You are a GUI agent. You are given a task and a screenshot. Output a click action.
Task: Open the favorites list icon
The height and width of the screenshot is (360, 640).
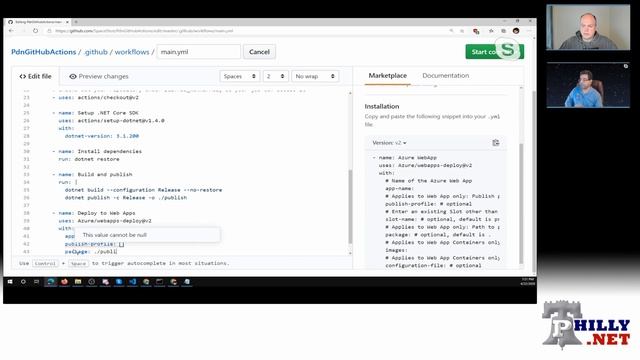click(x=491, y=31)
